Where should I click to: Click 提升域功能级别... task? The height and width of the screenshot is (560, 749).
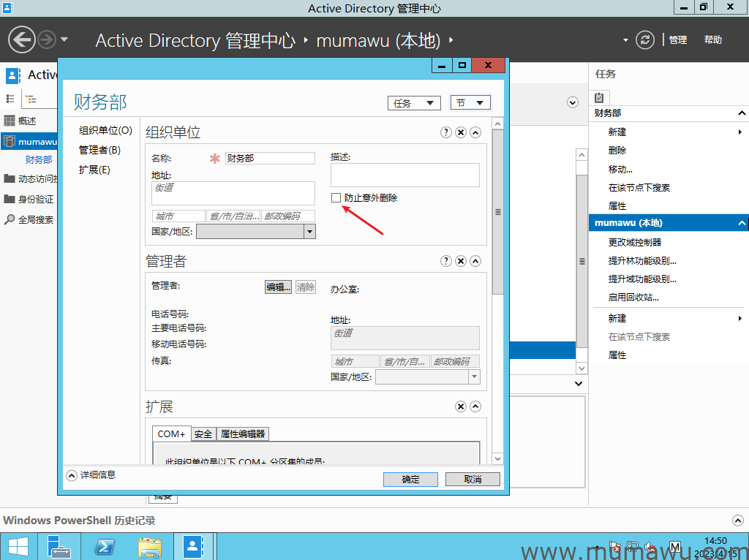(642, 279)
